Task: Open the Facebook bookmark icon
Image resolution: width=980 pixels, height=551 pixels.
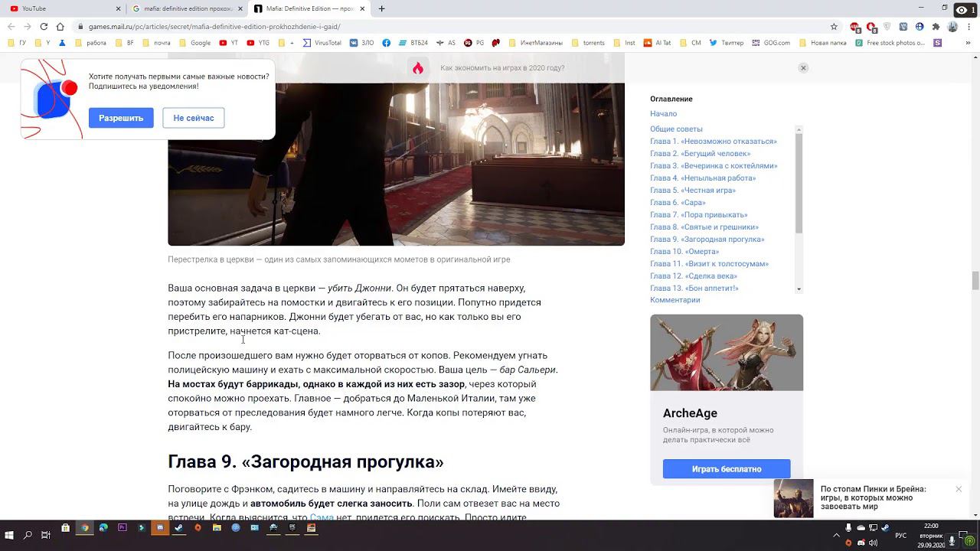Action: tap(387, 43)
